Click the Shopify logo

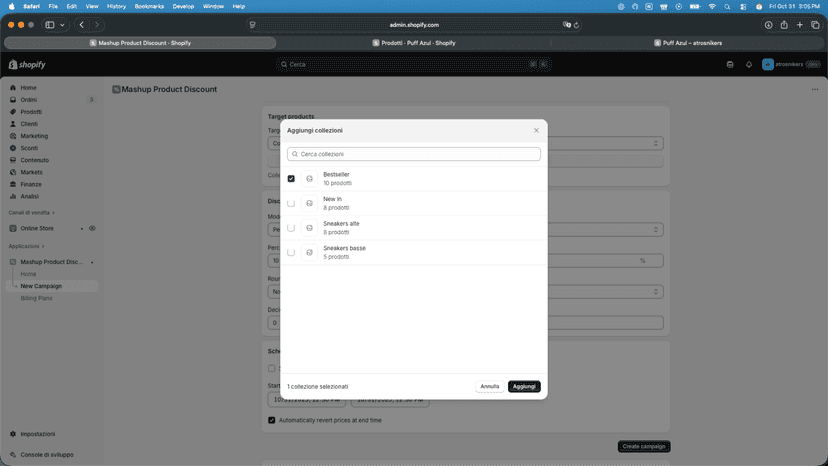coord(27,64)
